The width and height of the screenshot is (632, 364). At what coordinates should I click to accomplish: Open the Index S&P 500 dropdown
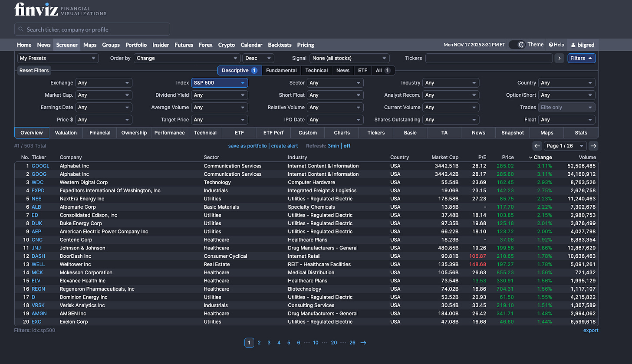[219, 83]
